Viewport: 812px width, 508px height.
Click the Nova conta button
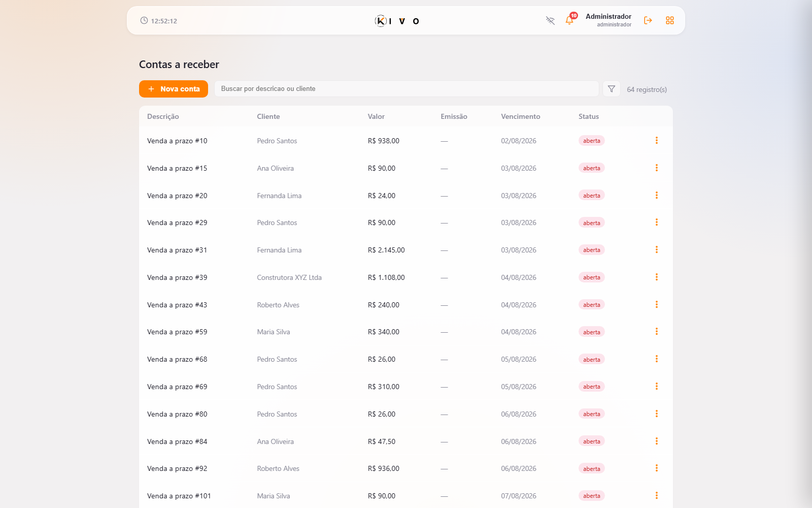[x=174, y=89]
